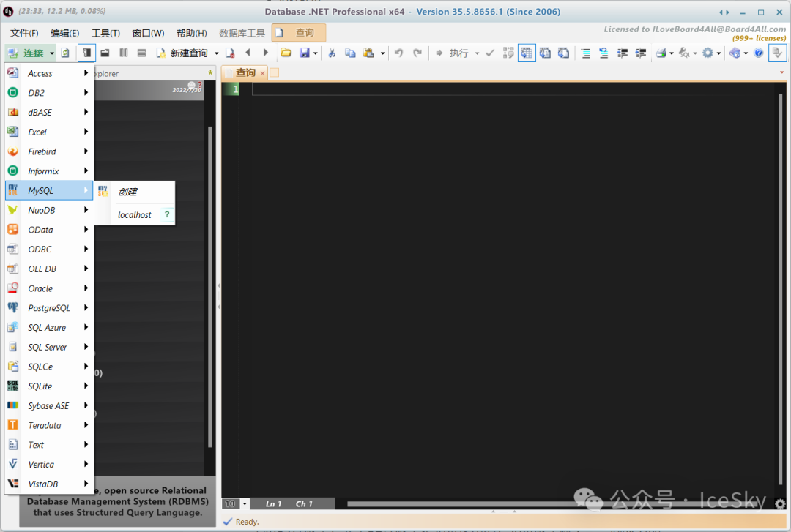
Task: Click the printer icon in toolbar
Action: [661, 53]
